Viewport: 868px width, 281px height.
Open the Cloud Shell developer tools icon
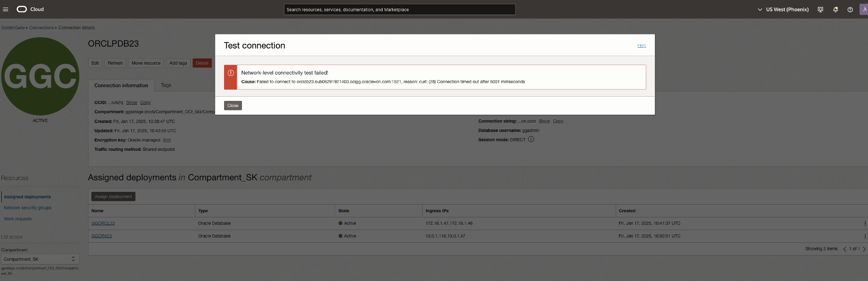click(x=820, y=9)
